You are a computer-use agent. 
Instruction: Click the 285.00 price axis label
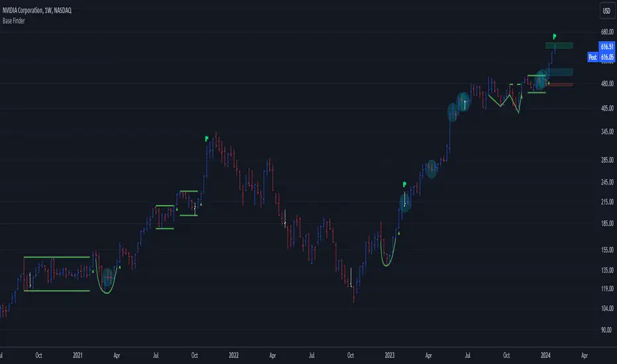pos(607,159)
